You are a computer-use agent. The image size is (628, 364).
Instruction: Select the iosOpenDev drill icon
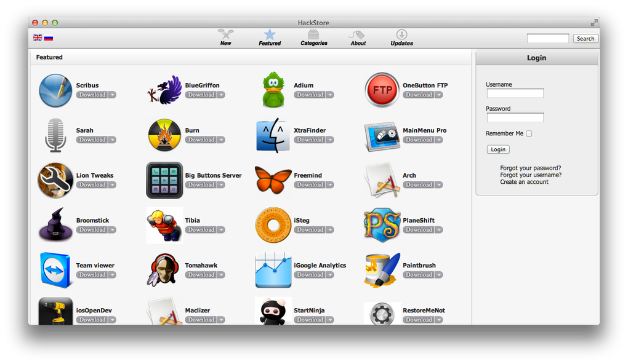tap(55, 311)
